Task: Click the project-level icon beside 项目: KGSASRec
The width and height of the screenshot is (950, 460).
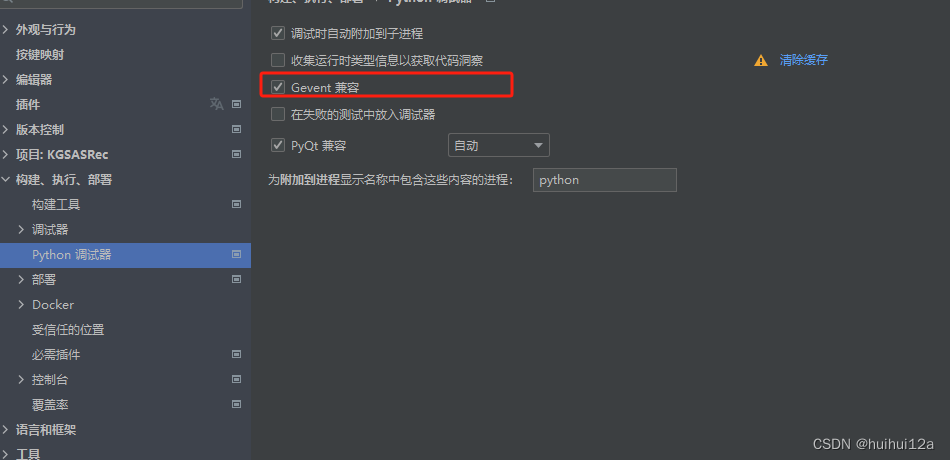Action: click(236, 155)
